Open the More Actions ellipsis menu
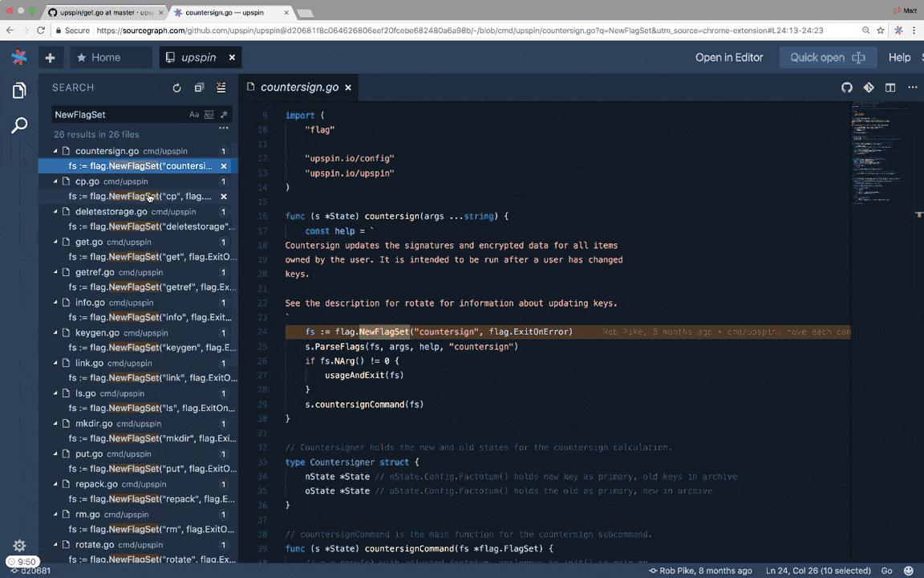This screenshot has width=924, height=578. click(913, 88)
